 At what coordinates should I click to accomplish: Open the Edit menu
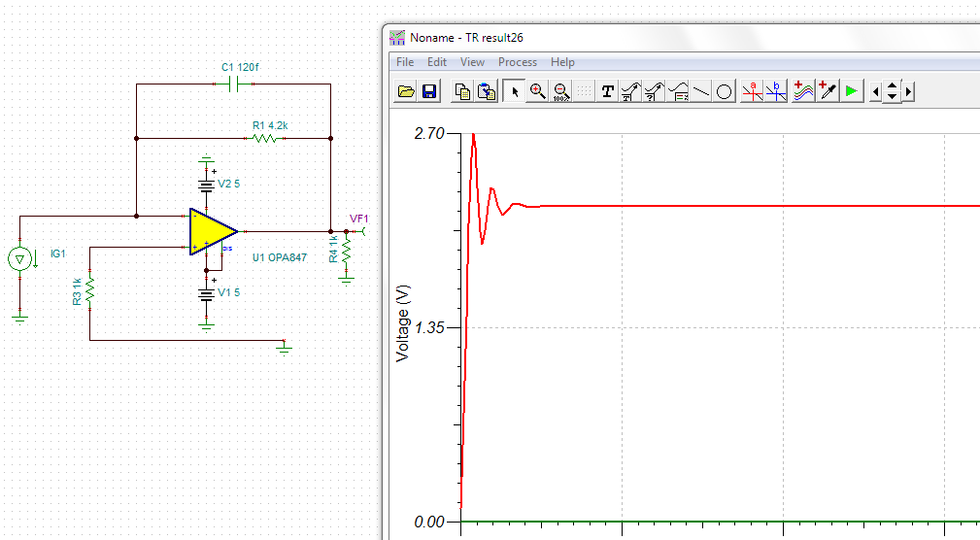click(437, 62)
